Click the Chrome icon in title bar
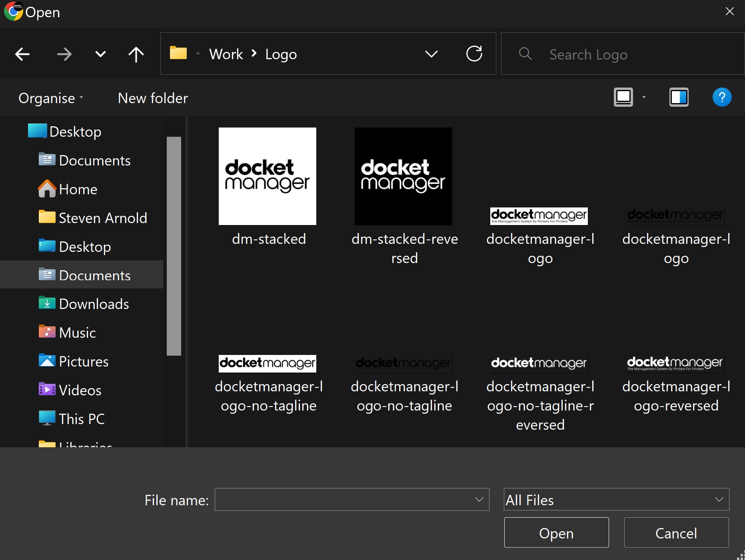 pyautogui.click(x=13, y=11)
